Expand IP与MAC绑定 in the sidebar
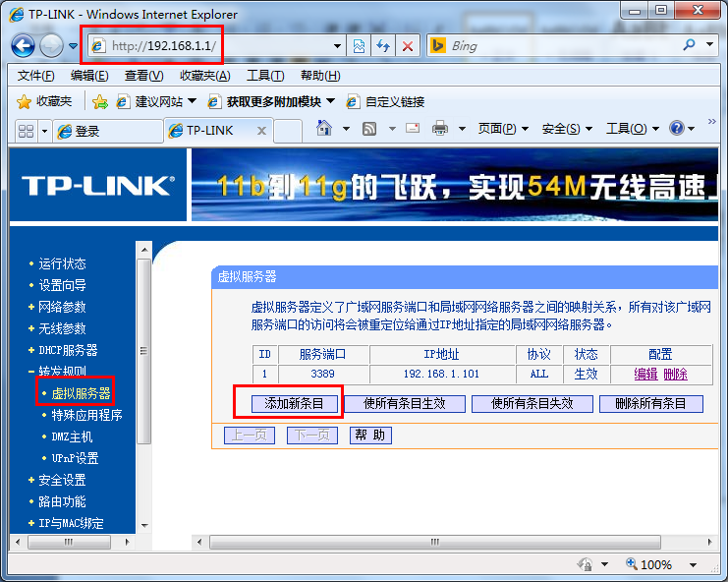Viewport: 728px width, 582px height. (x=71, y=523)
